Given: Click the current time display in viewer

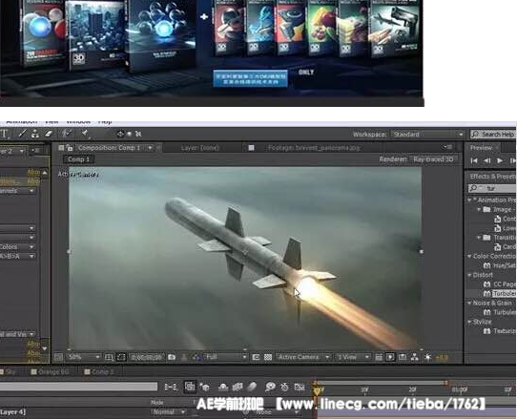Looking at the screenshot, I should pyautogui.click(x=146, y=357).
